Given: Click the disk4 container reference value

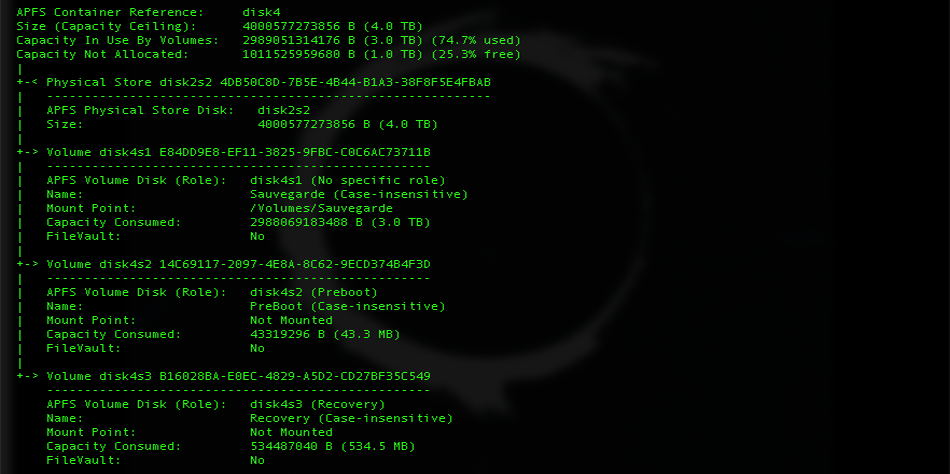Looking at the screenshot, I should (261, 12).
